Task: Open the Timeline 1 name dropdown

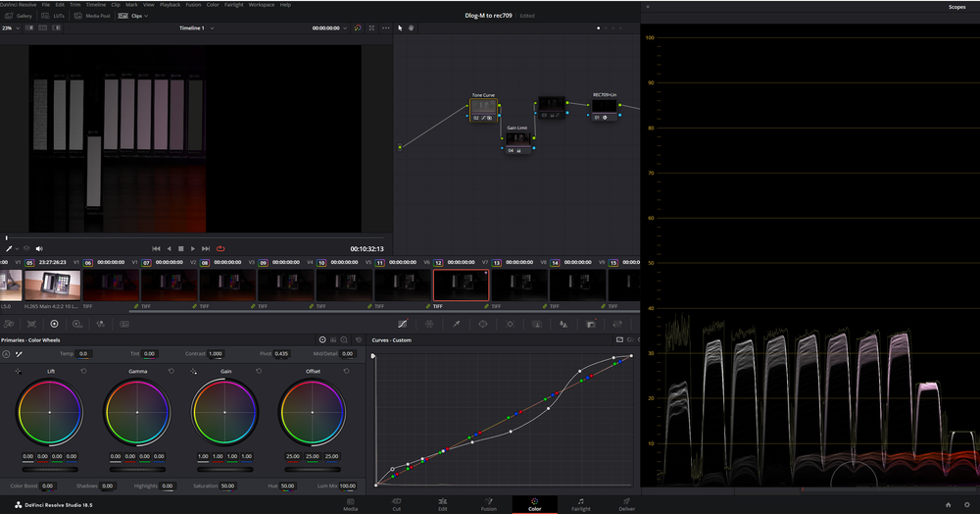Action: point(196,28)
